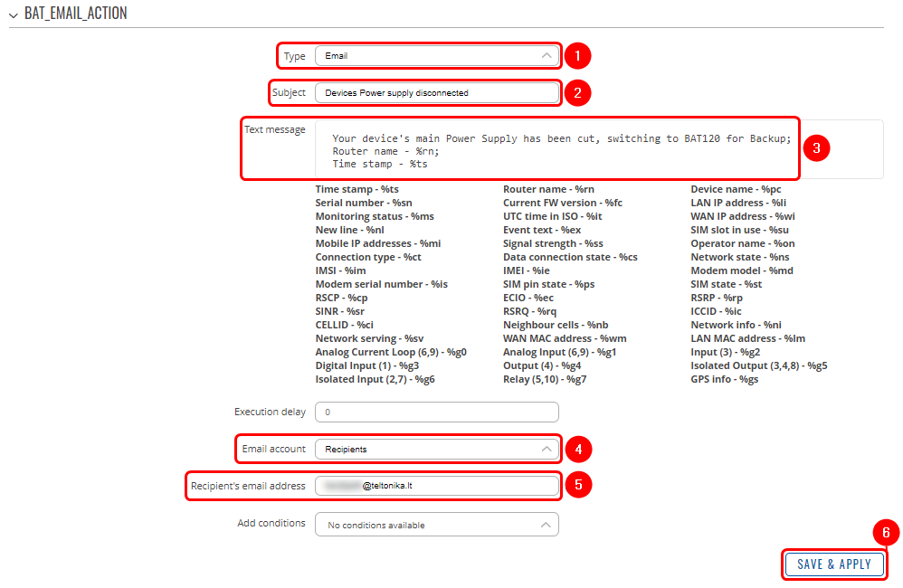The image size is (903, 588).
Task: Collapse the BAT_EMAIL_ACTION section chevron
Action: click(13, 14)
